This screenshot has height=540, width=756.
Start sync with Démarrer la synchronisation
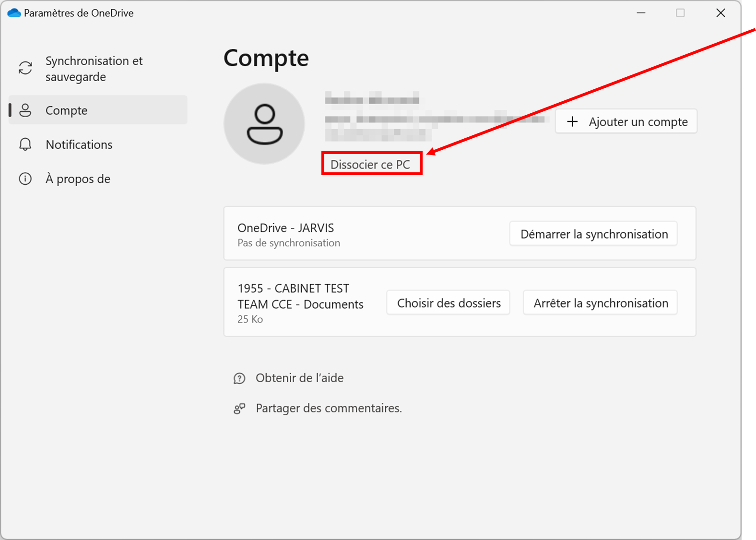point(593,234)
